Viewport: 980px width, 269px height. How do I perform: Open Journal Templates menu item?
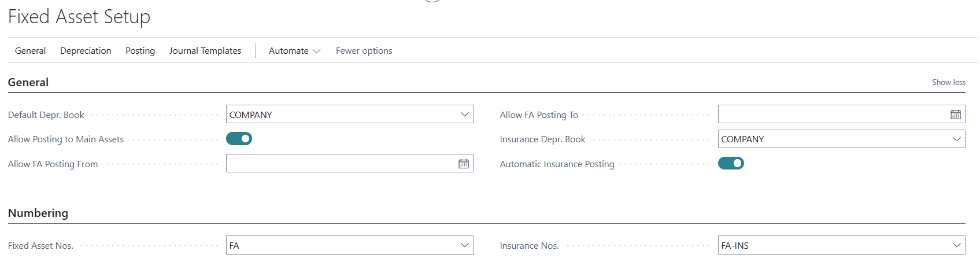205,51
